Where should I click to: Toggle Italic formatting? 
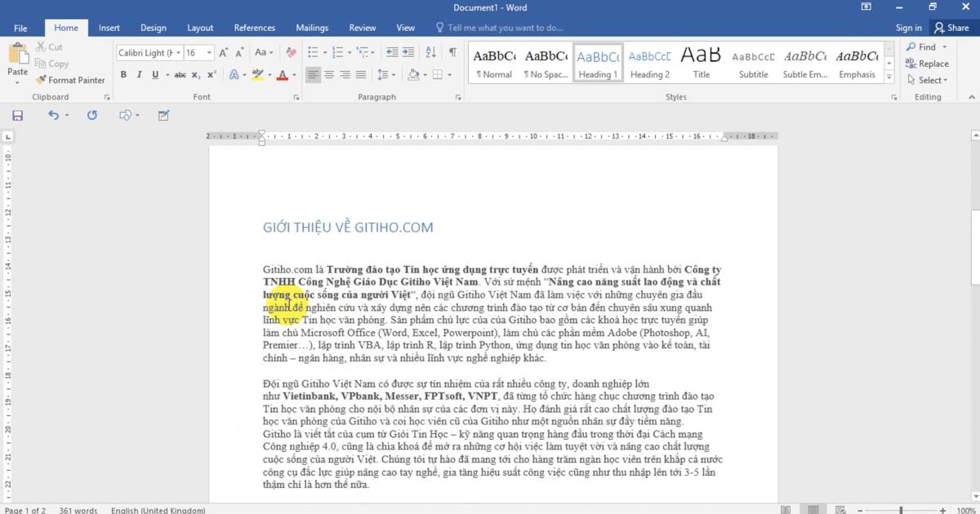pyautogui.click(x=140, y=74)
